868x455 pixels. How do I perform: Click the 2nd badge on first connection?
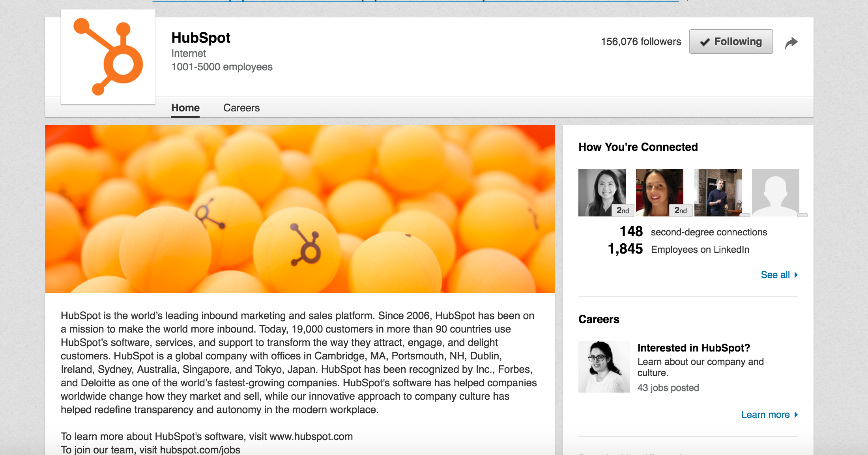point(623,211)
